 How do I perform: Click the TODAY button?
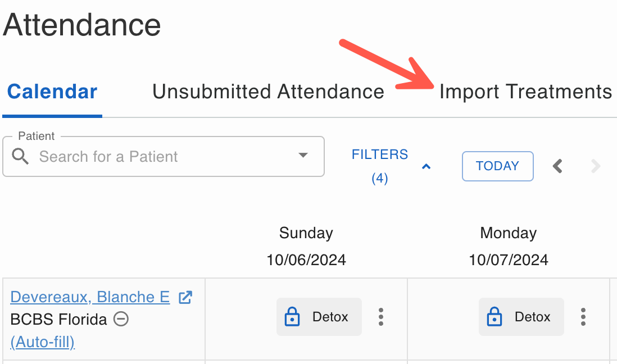point(498,166)
